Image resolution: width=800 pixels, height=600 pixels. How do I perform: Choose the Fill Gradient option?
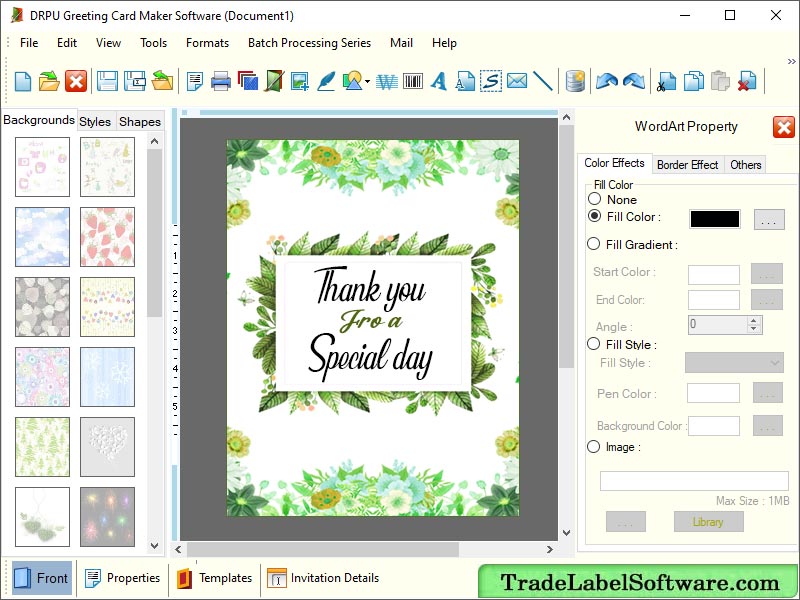(x=593, y=244)
